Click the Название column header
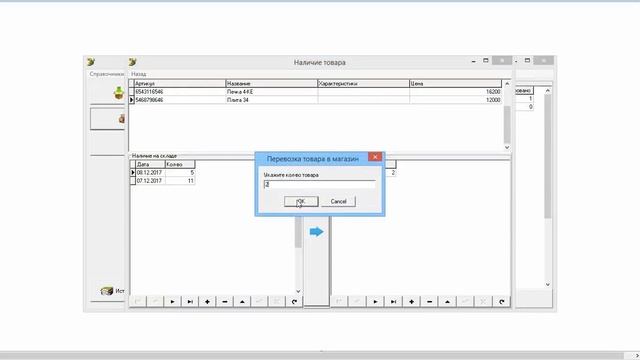This screenshot has height=360, width=640. pyautogui.click(x=271, y=83)
